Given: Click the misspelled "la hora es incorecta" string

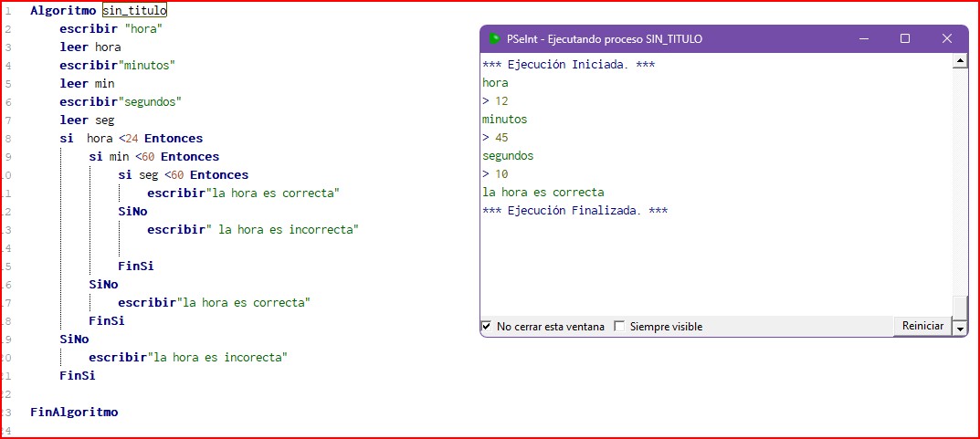Looking at the screenshot, I should [218, 357].
